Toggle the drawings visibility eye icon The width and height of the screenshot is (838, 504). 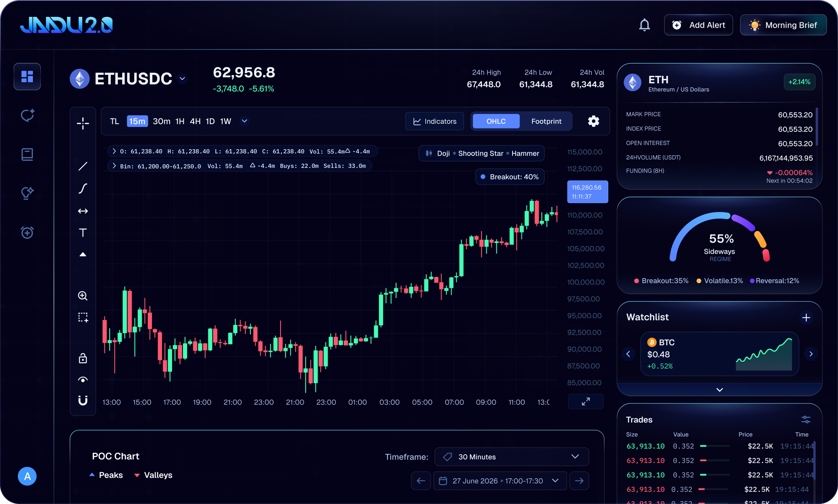83,380
